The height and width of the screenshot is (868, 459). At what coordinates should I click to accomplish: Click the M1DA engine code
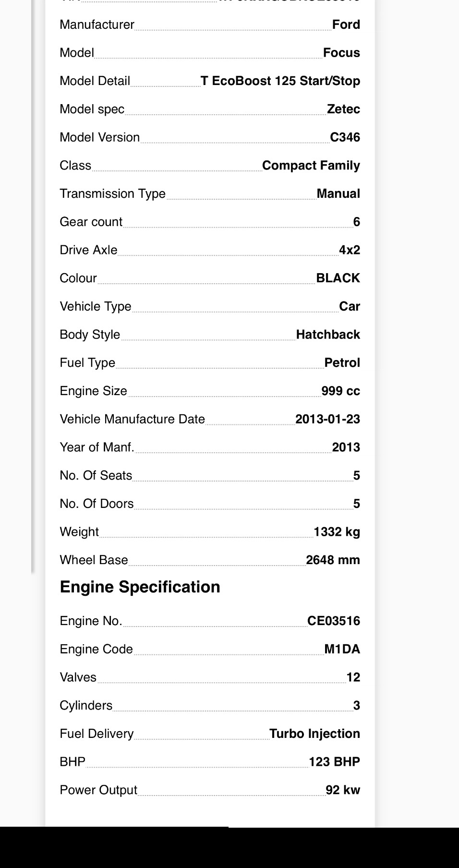click(x=342, y=650)
